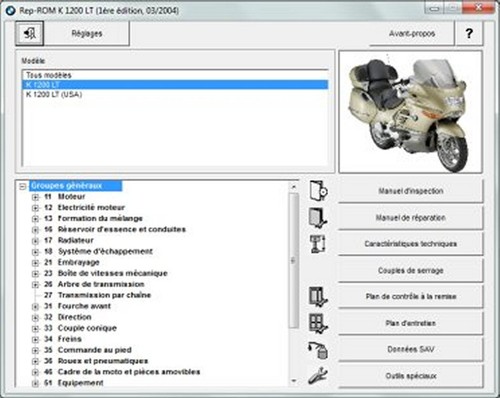The image size is (500, 398).
Task: Select Groupes généraux tree node
Action: [76, 186]
